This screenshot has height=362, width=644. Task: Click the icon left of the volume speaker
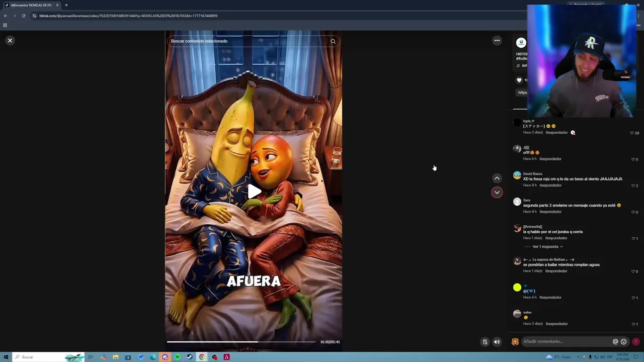(485, 342)
